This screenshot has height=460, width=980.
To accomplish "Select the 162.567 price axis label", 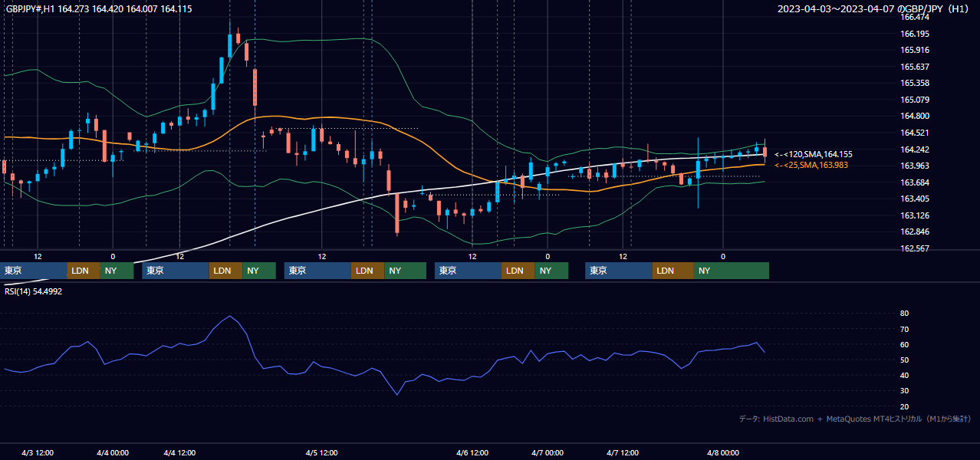I will click(915, 248).
